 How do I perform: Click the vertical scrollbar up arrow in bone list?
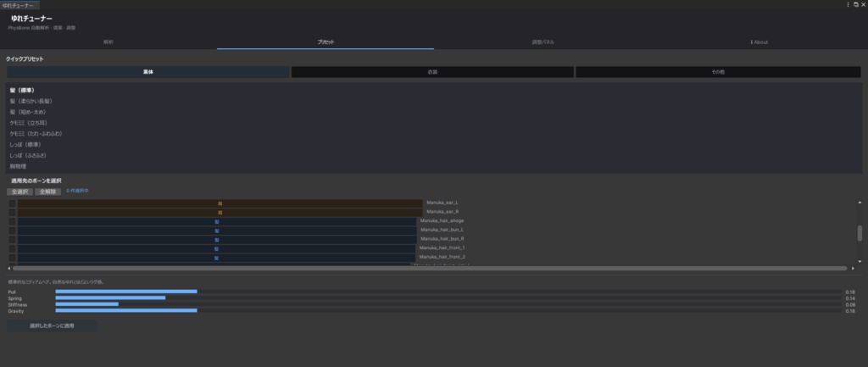[x=860, y=203]
